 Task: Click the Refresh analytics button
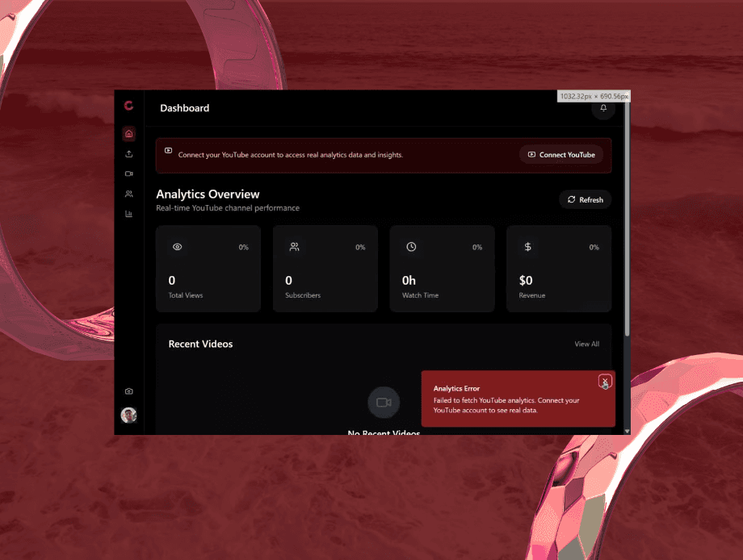coord(586,200)
